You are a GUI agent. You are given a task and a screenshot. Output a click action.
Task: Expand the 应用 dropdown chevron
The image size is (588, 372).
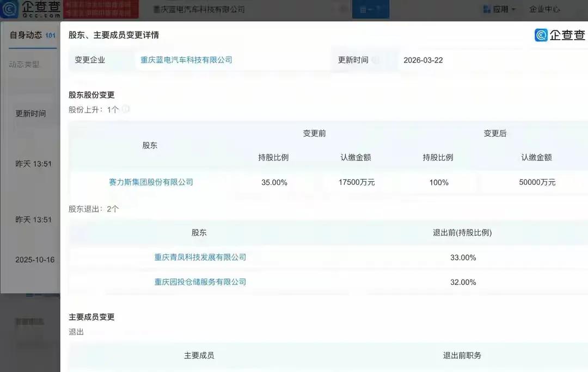(514, 9)
